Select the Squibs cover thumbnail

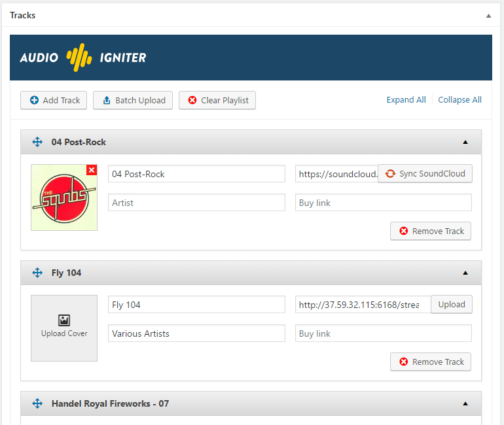click(64, 197)
